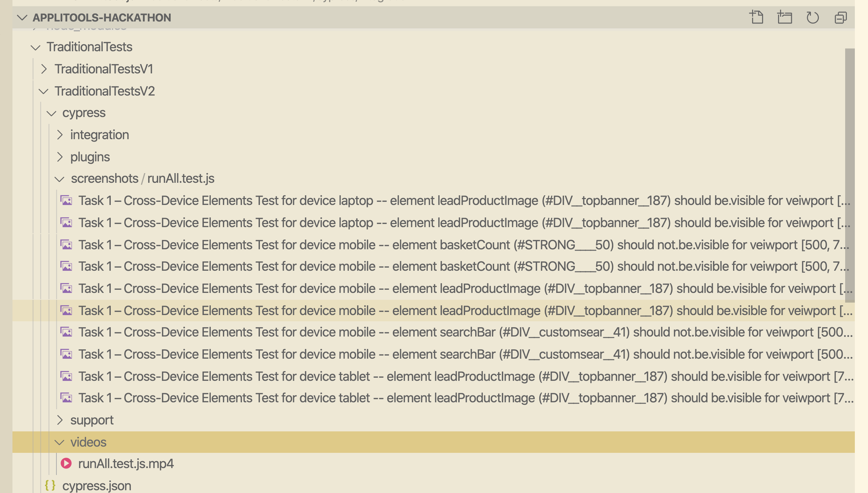Viewport: 868px width, 493px height.
Task: Click the image icon on the highlighted mobile leadProductImage row
Action: 66,311
